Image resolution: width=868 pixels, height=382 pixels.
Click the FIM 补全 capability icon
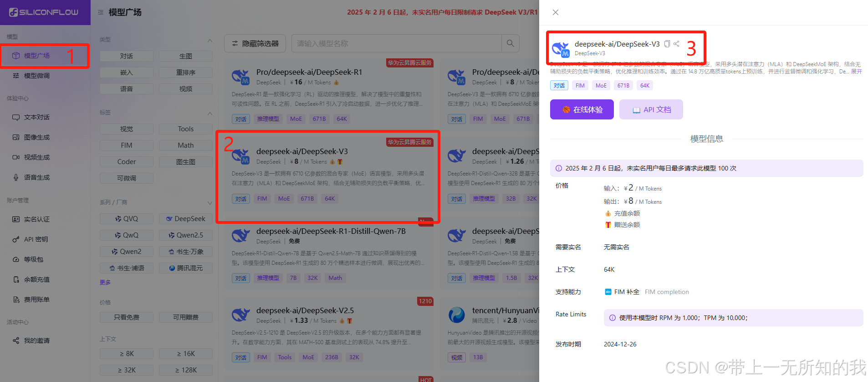point(608,292)
